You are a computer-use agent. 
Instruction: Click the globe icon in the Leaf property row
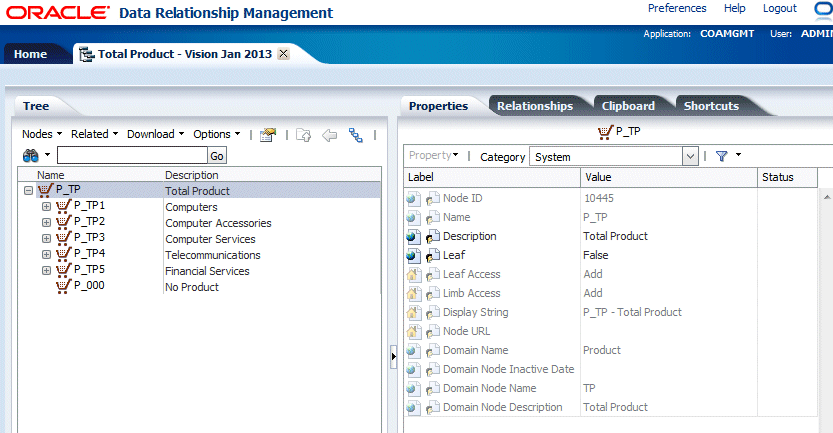tap(413, 256)
